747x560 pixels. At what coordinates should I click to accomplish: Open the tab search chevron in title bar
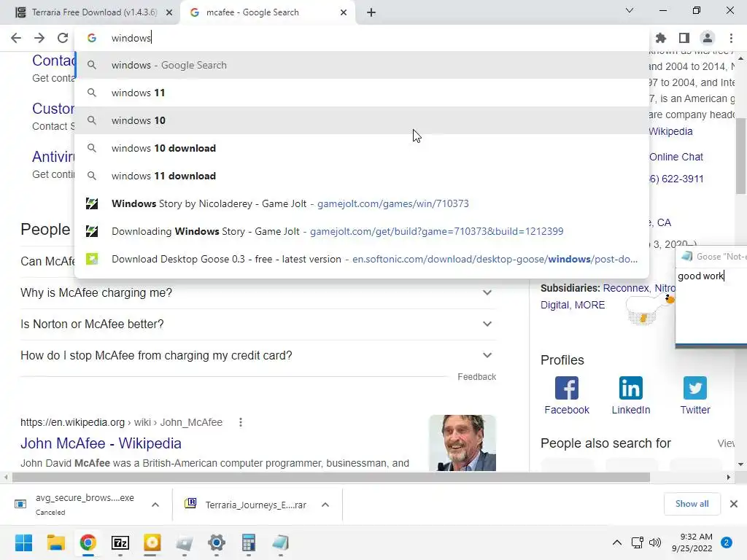(630, 10)
